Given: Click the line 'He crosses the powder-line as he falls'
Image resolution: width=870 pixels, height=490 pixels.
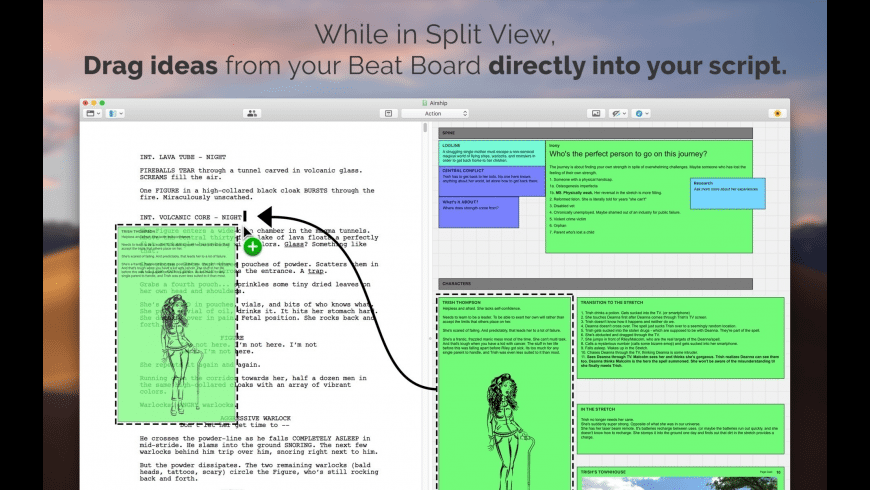Looking at the screenshot, I should click(255, 438).
